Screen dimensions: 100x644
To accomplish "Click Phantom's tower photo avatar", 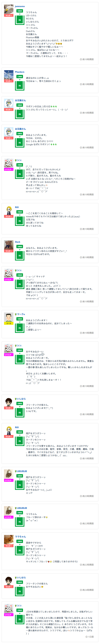I will [x=9, y=75].
